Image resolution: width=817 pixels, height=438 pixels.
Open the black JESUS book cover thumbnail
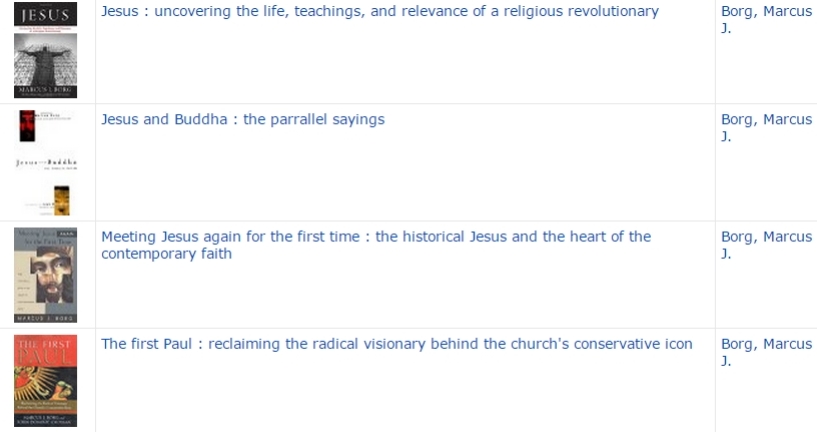(x=45, y=49)
